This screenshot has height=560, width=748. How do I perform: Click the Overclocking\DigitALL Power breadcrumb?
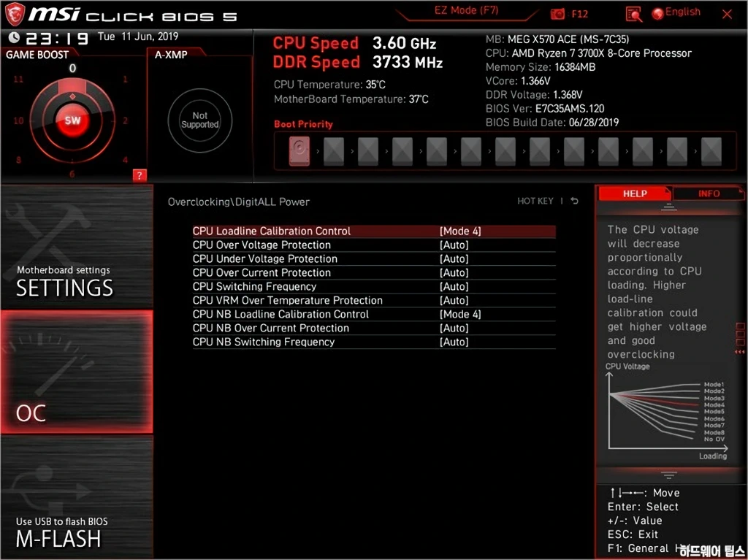click(239, 202)
